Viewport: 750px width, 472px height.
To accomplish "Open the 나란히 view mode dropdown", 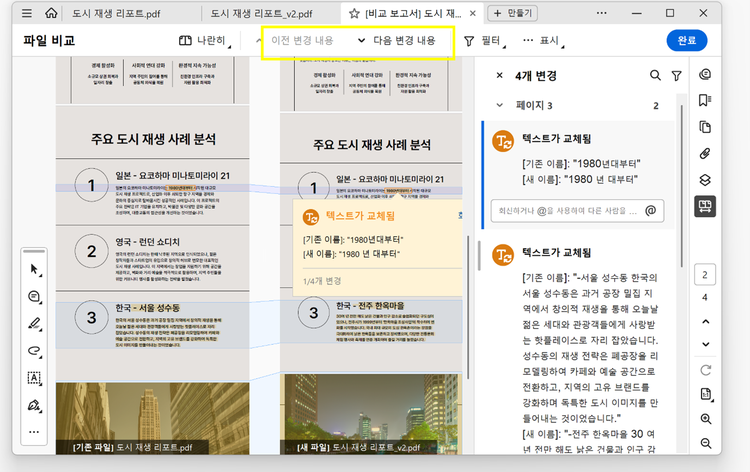I will click(x=205, y=41).
